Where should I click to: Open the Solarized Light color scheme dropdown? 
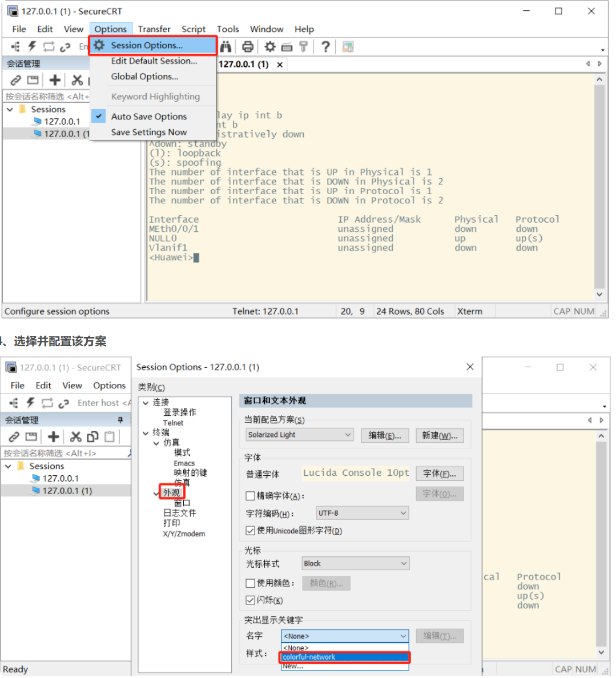pos(300,435)
